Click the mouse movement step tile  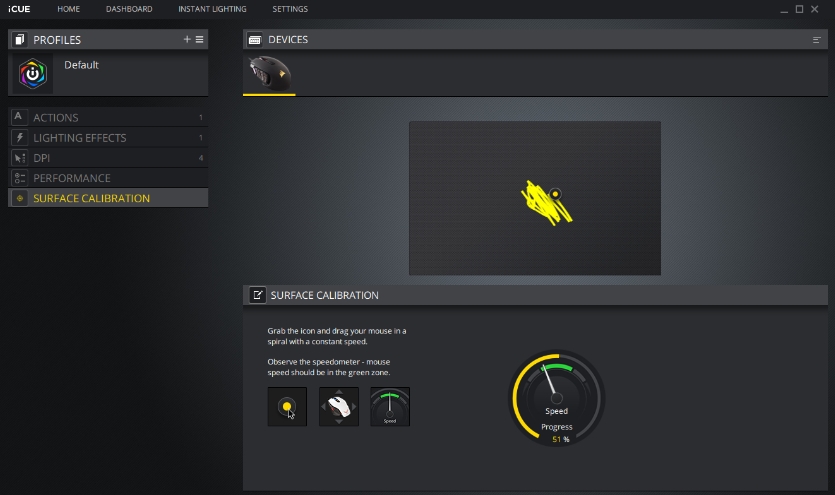339,407
